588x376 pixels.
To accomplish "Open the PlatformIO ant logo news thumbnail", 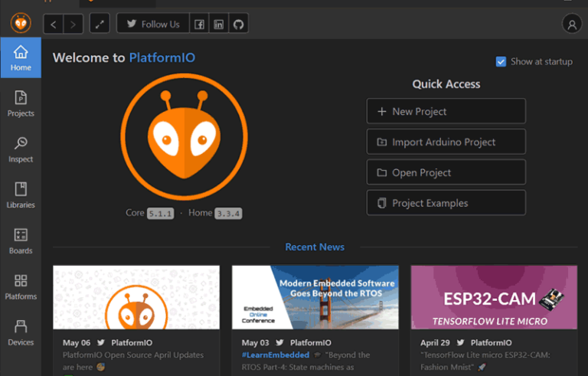I will pos(136,298).
